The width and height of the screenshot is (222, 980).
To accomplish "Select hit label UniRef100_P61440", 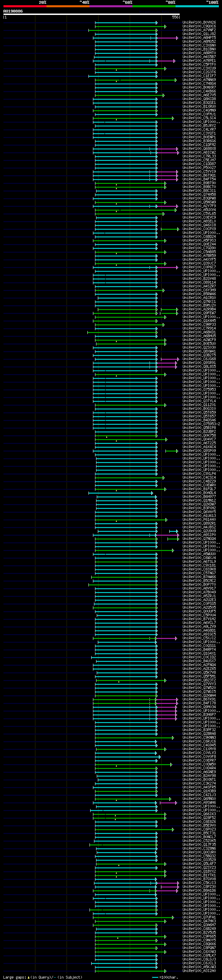I will [x=199, y=520].
